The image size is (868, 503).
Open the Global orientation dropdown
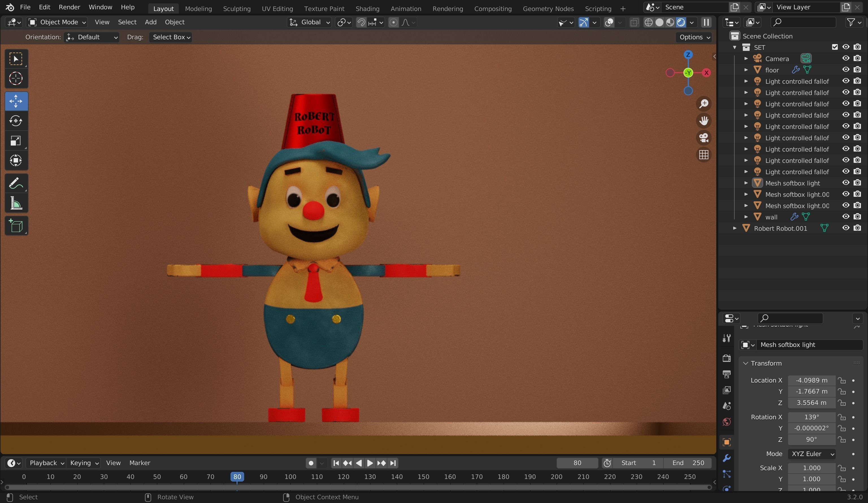pos(309,22)
